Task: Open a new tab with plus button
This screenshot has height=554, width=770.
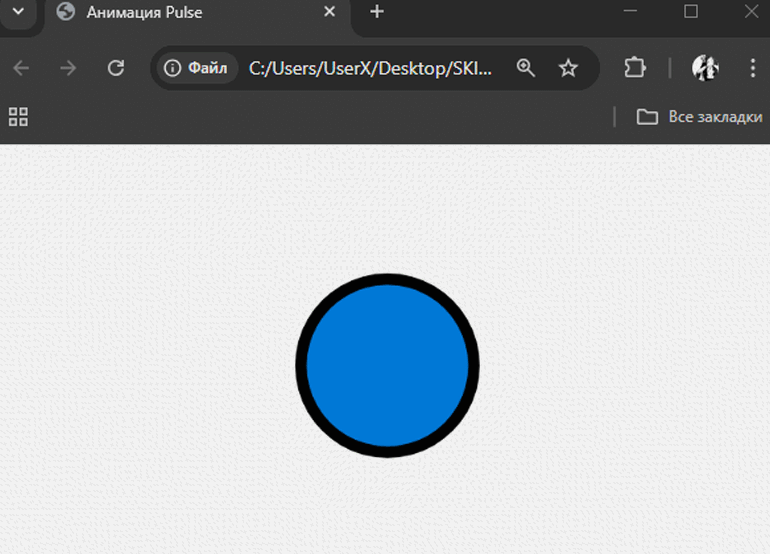Action: coord(377,12)
